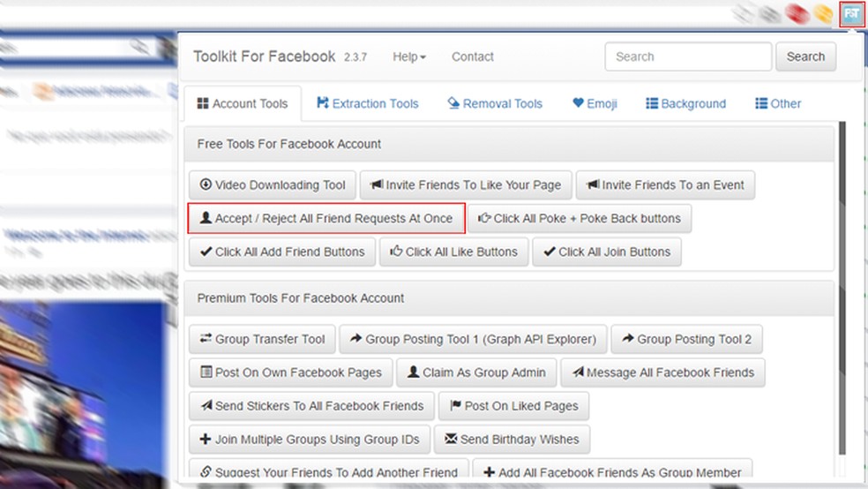Select Send Birthday Wishes
Viewport: 868px width, 489px height.
pos(512,440)
